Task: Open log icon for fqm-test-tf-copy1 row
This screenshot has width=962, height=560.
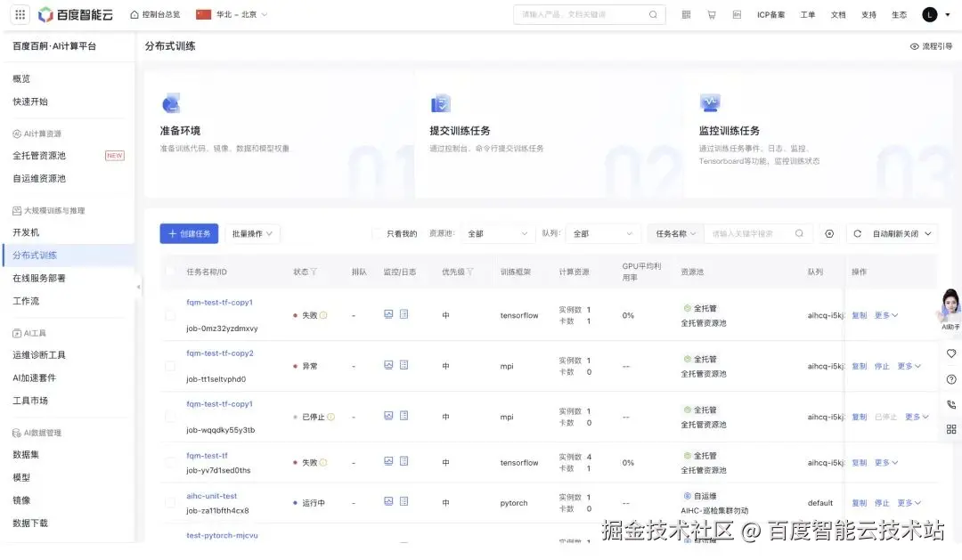Action: [404, 314]
